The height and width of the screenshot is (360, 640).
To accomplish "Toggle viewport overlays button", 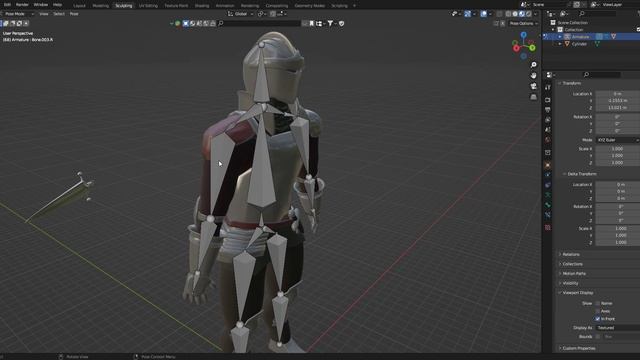I will (x=484, y=14).
